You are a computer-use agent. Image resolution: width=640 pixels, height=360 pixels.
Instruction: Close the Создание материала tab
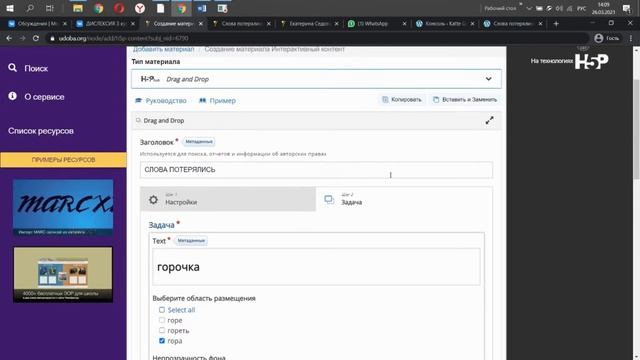(201, 24)
